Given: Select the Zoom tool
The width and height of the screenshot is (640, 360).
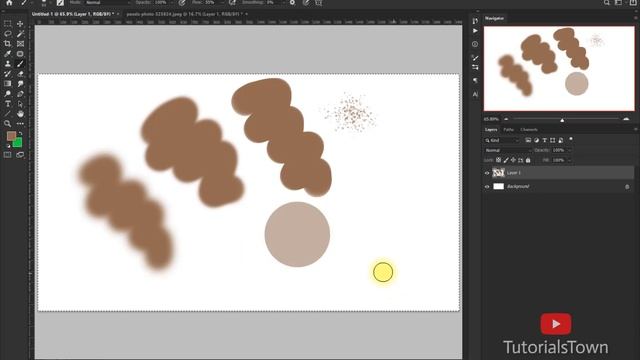Looking at the screenshot, I should pyautogui.click(x=7, y=123).
